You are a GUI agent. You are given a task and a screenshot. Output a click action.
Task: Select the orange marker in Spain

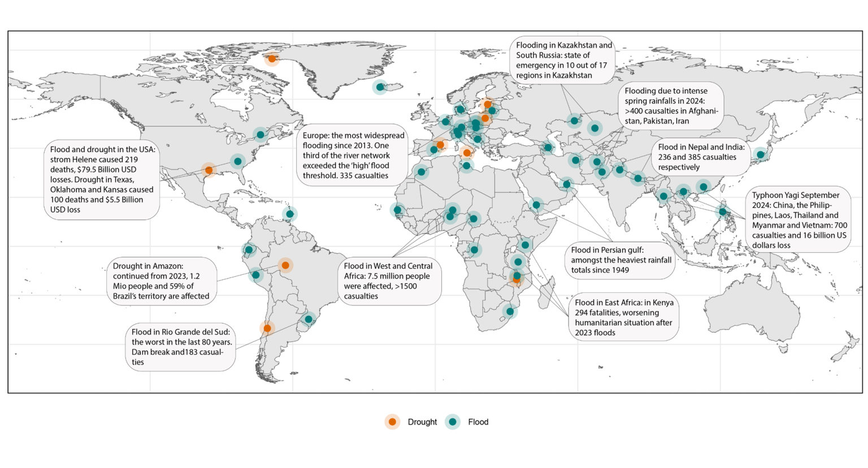pyautogui.click(x=439, y=145)
